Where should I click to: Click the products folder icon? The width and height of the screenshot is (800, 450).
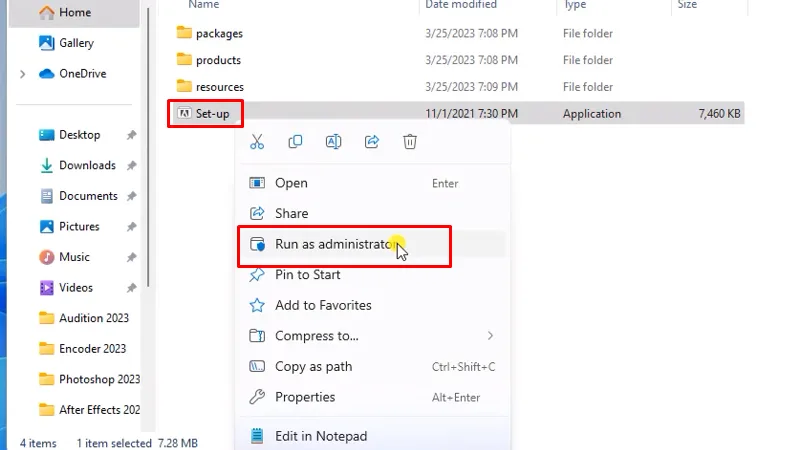184,59
